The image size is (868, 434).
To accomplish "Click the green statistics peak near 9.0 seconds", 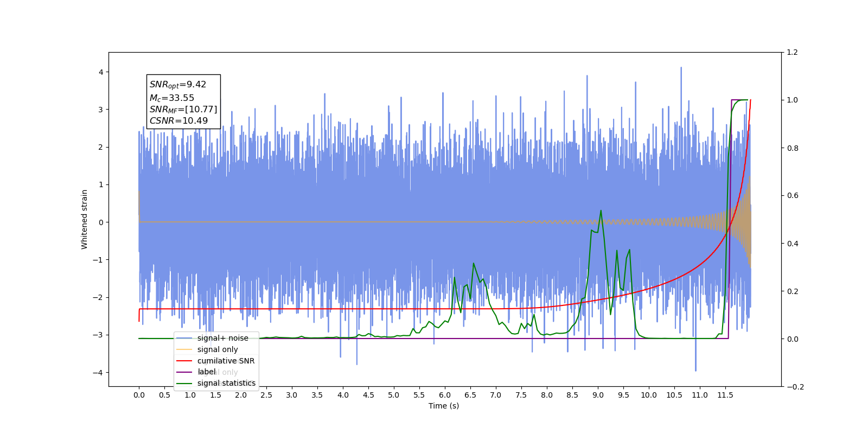I will coord(601,211).
